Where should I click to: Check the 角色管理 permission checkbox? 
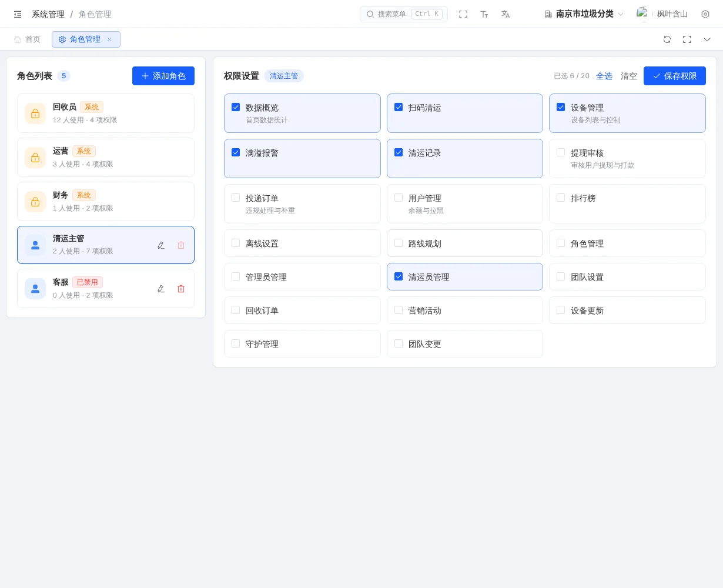(x=561, y=243)
